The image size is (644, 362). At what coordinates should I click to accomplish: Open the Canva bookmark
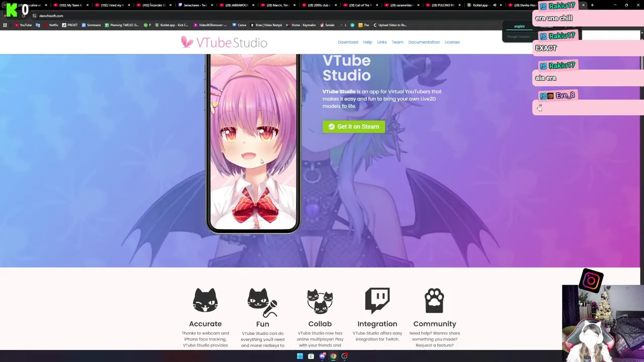pos(239,25)
